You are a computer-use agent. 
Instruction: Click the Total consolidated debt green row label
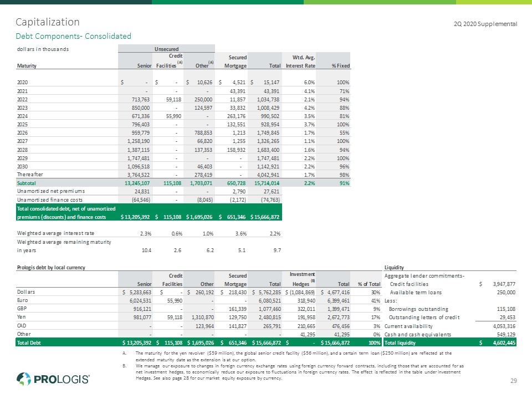click(x=66, y=213)
